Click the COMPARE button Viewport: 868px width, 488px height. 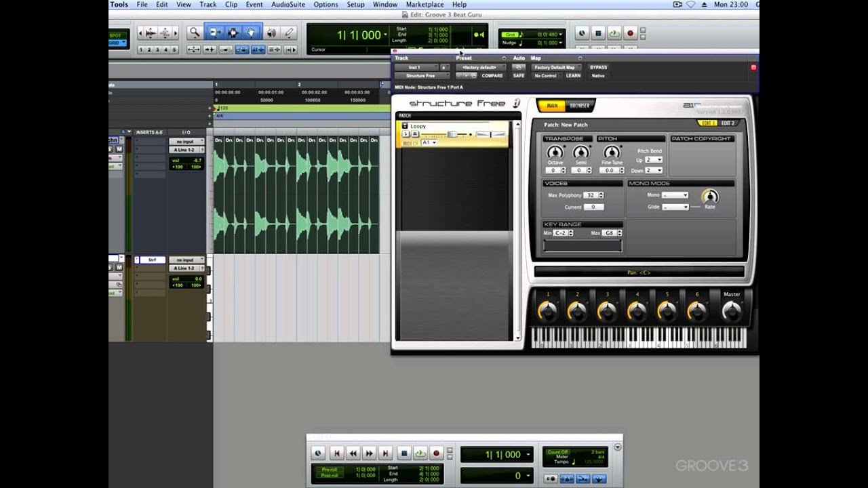(x=492, y=76)
